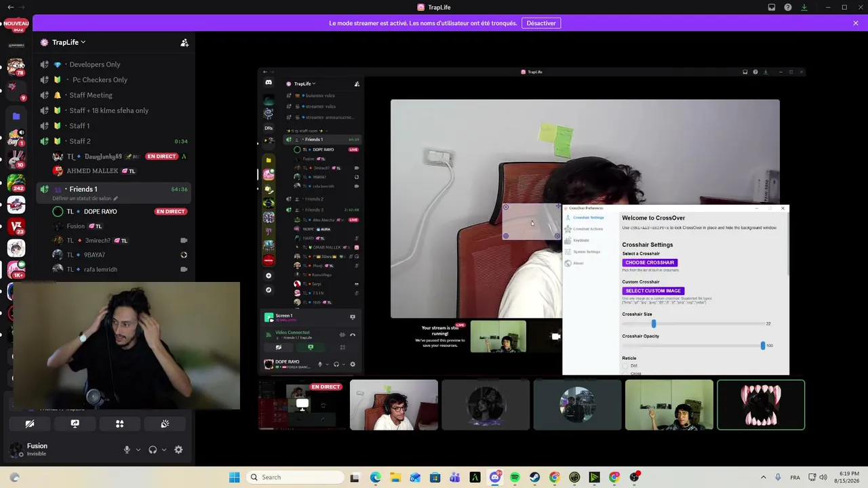Open Discord from the taskbar
This screenshot has width=868, height=488.
(495, 477)
